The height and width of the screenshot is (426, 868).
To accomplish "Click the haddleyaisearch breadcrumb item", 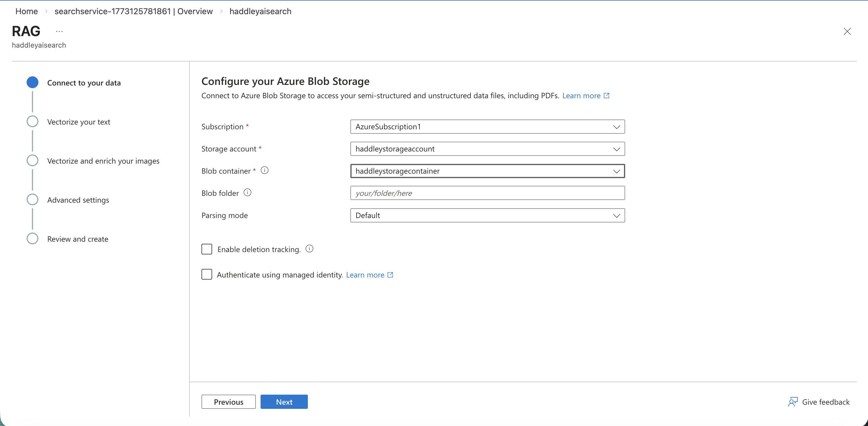I will [260, 11].
